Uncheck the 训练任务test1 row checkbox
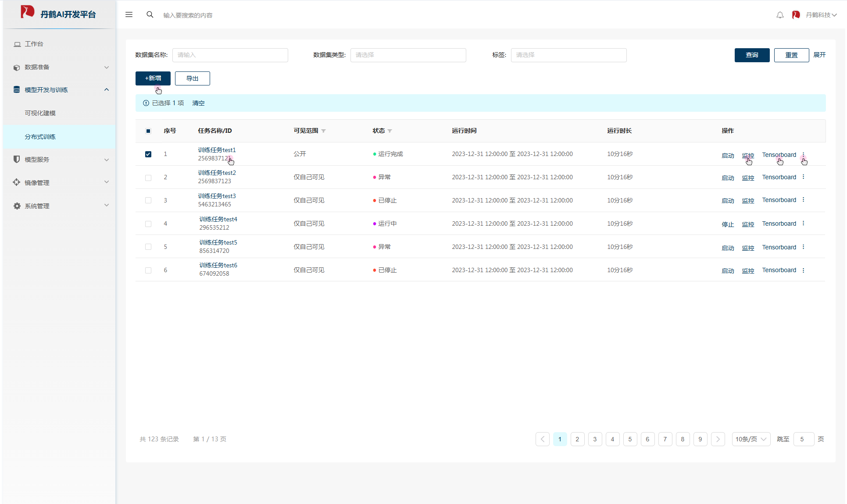The width and height of the screenshot is (847, 504). [x=148, y=154]
